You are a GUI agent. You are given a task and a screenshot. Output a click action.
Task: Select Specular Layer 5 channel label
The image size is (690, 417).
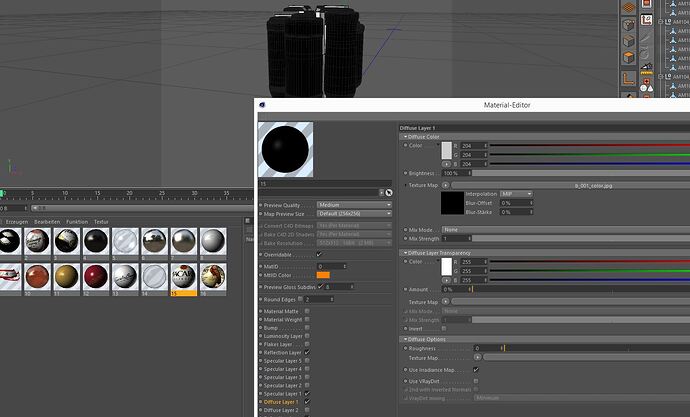coord(283,361)
